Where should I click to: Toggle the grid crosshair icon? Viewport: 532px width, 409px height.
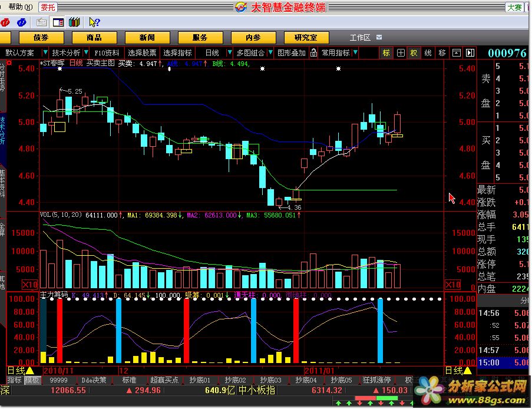(401, 53)
